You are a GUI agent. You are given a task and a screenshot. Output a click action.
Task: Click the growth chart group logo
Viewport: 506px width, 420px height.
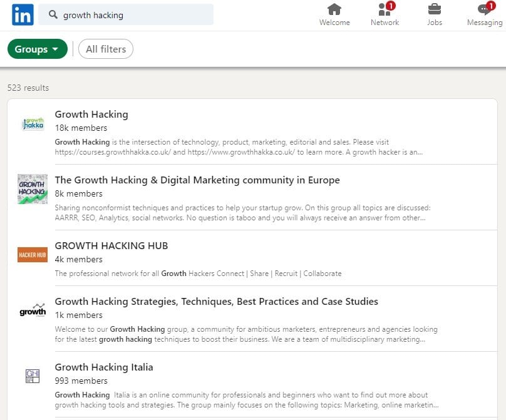pos(33,310)
